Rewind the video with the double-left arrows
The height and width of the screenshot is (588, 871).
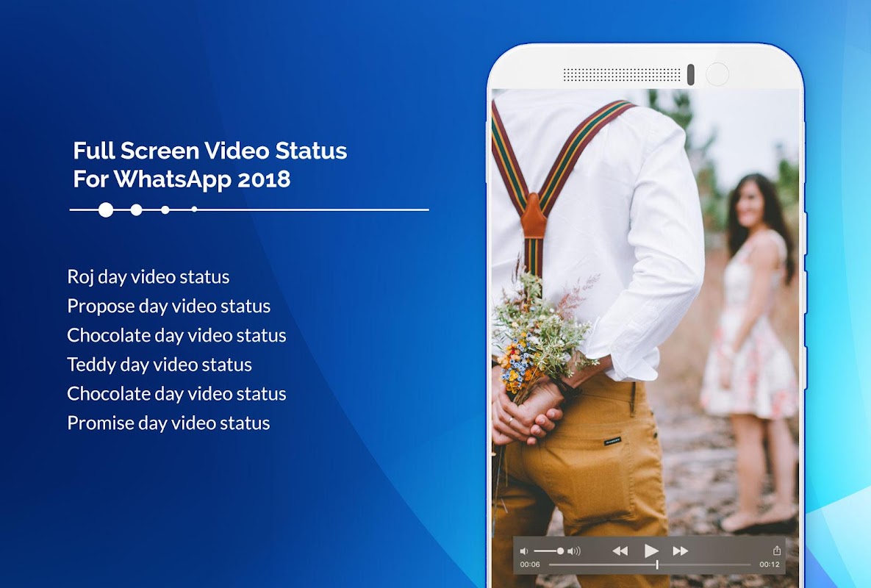(x=620, y=551)
